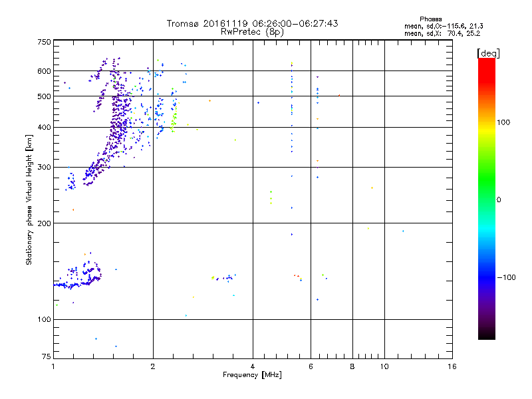Click the 'Stationary phase Virtual Height [km]' axis label
The height and width of the screenshot is (399, 532).
click(x=29, y=200)
